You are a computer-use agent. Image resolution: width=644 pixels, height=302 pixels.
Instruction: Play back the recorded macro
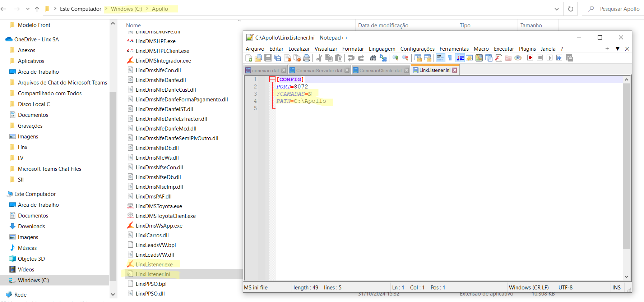[x=550, y=58]
